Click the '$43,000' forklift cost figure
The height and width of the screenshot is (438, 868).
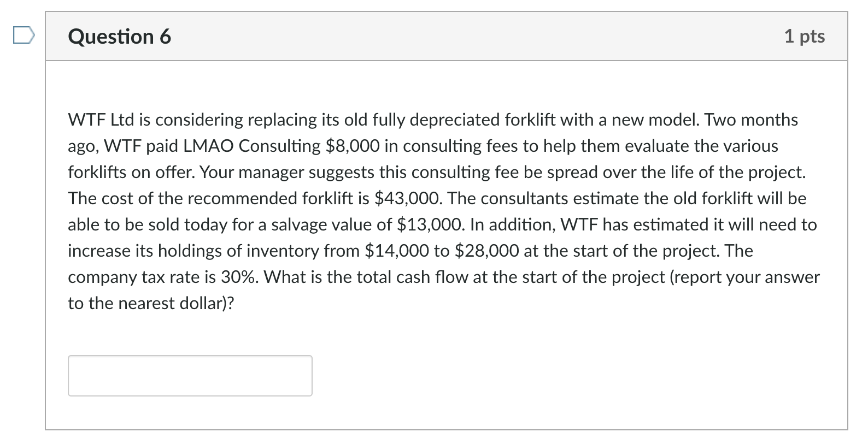click(407, 198)
